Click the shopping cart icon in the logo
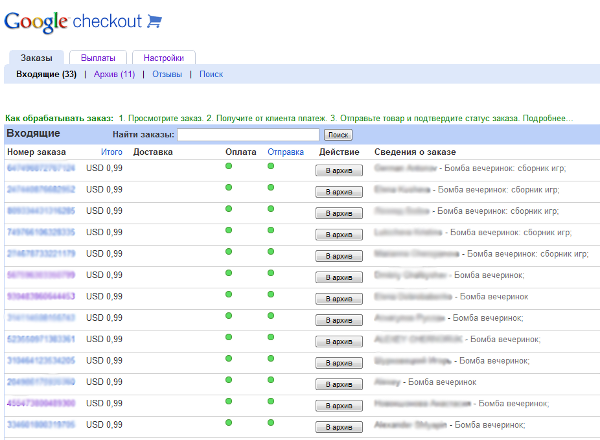Viewport: 600px width, 440px height. tap(155, 21)
